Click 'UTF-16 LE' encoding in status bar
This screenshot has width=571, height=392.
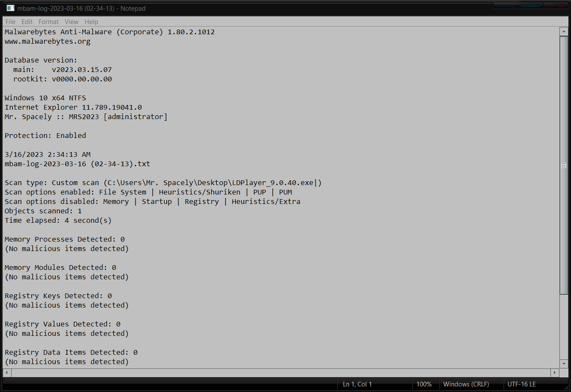pyautogui.click(x=521, y=384)
